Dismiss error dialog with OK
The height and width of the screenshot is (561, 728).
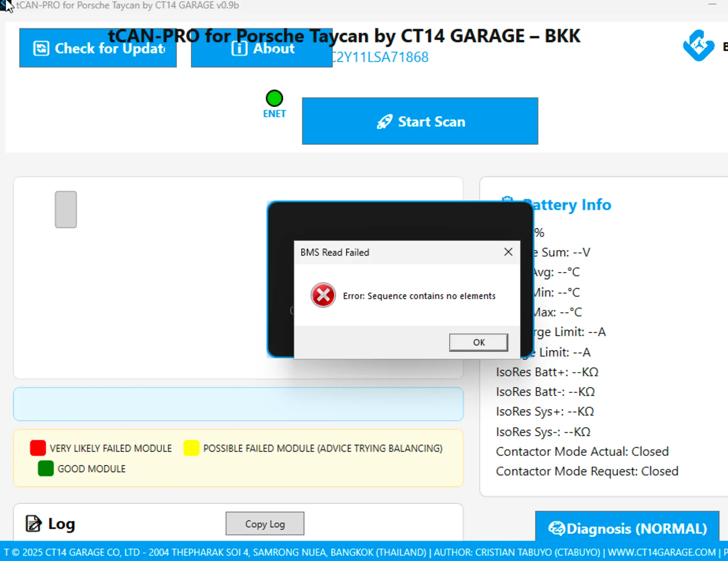pyautogui.click(x=478, y=342)
